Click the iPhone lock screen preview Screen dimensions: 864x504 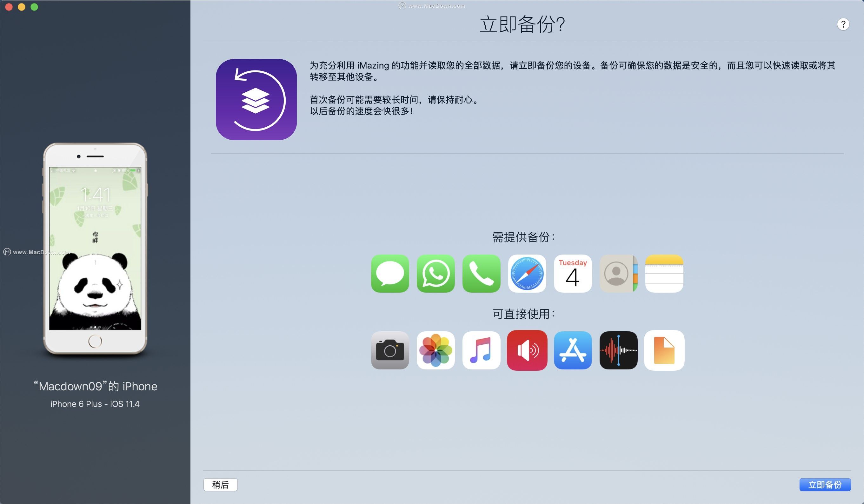(x=95, y=249)
